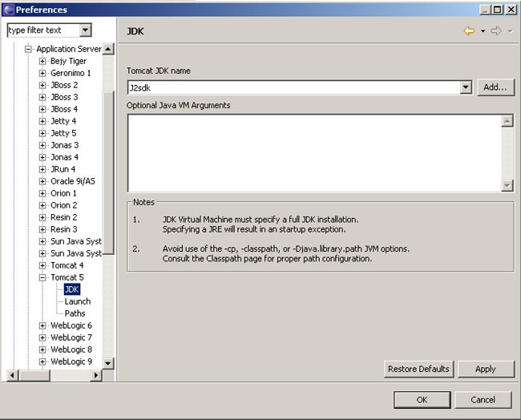The width and height of the screenshot is (521, 420).
Task: Select the Geronimo 1 tree label
Action: click(71, 73)
